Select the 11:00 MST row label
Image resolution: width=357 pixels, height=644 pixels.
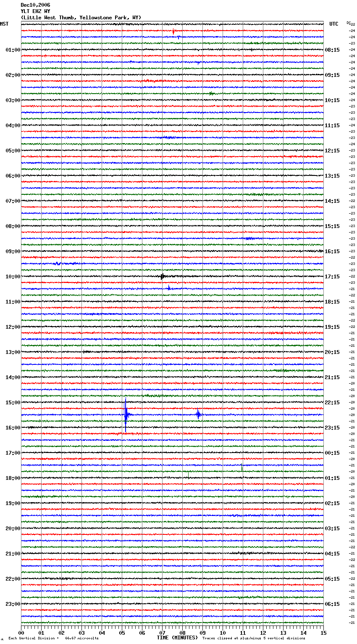pos(13,302)
